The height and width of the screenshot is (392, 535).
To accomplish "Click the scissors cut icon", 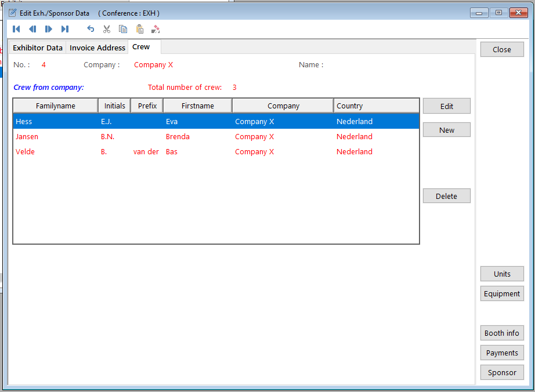I will (107, 29).
